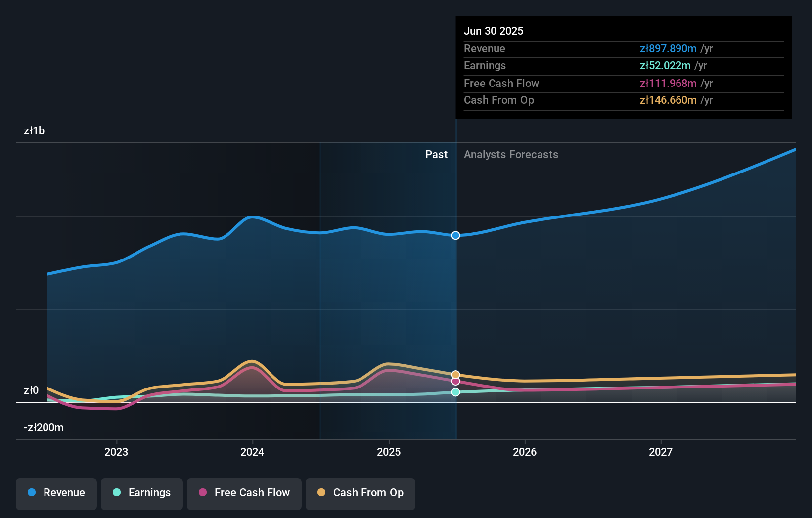This screenshot has height=518, width=812.
Task: Click the Free Cash Flow label in tooltip
Action: click(x=501, y=84)
